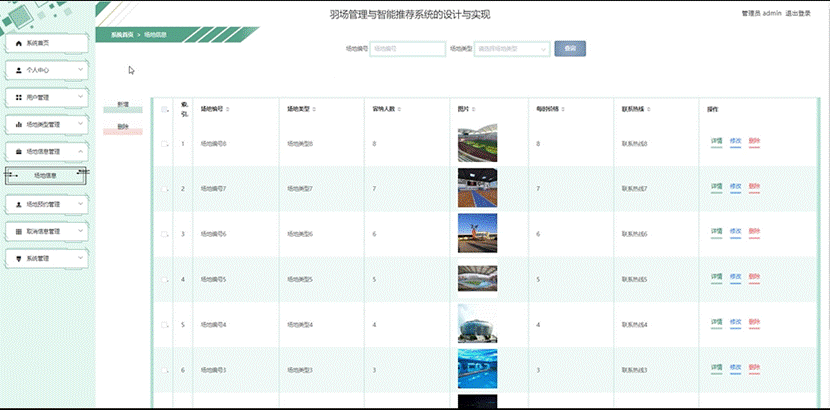
Task: Click the 查询 search button
Action: coord(570,49)
